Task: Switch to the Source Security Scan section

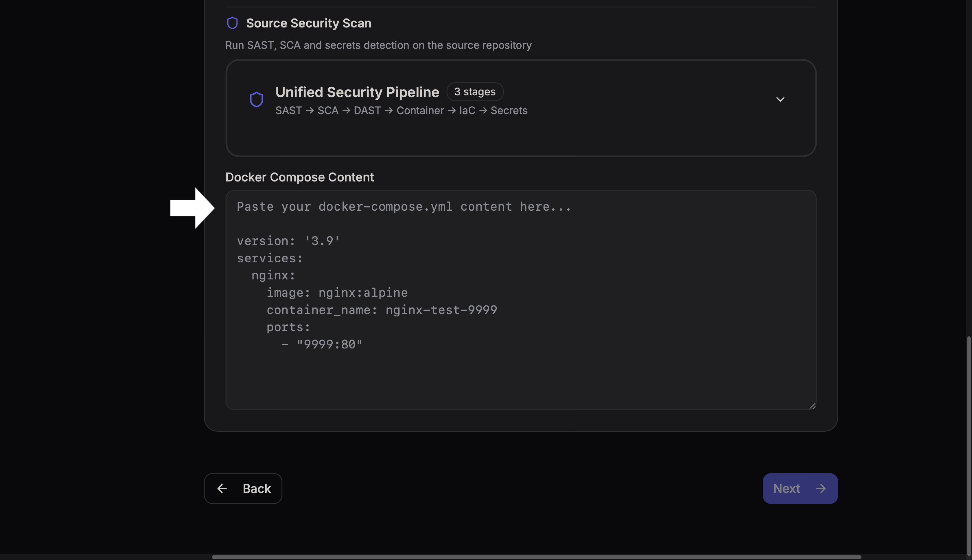Action: point(308,23)
